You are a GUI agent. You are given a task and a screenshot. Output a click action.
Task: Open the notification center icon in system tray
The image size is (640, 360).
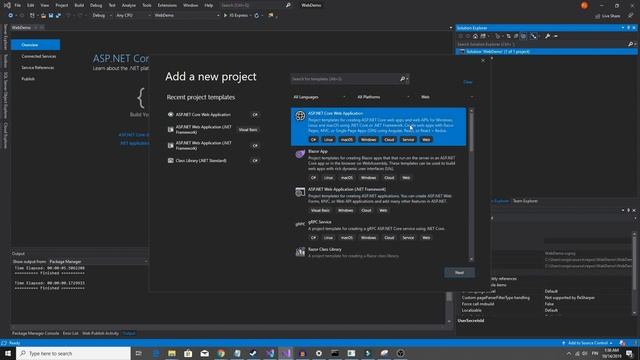(x=629, y=353)
